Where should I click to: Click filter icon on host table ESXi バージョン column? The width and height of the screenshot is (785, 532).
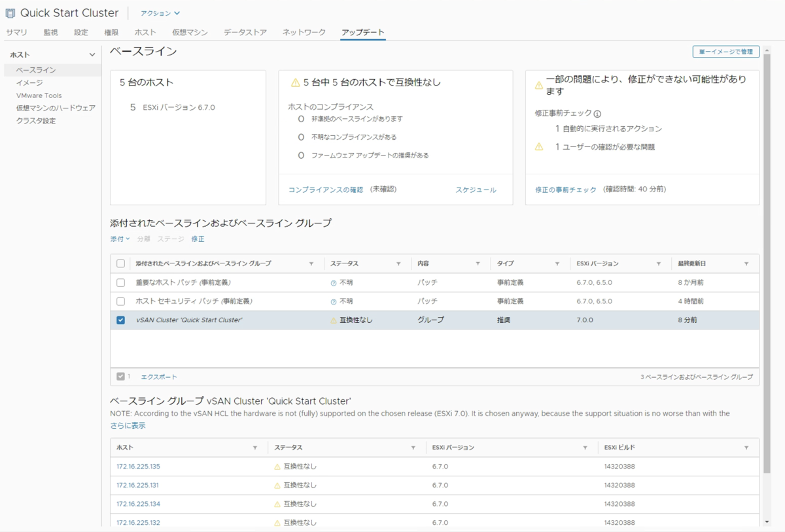(x=585, y=448)
